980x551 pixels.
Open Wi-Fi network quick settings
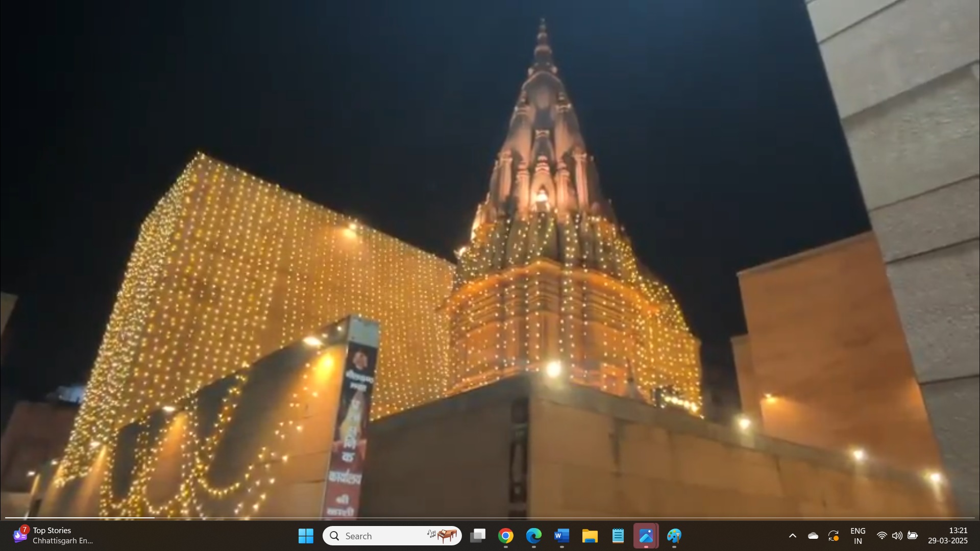(x=881, y=536)
